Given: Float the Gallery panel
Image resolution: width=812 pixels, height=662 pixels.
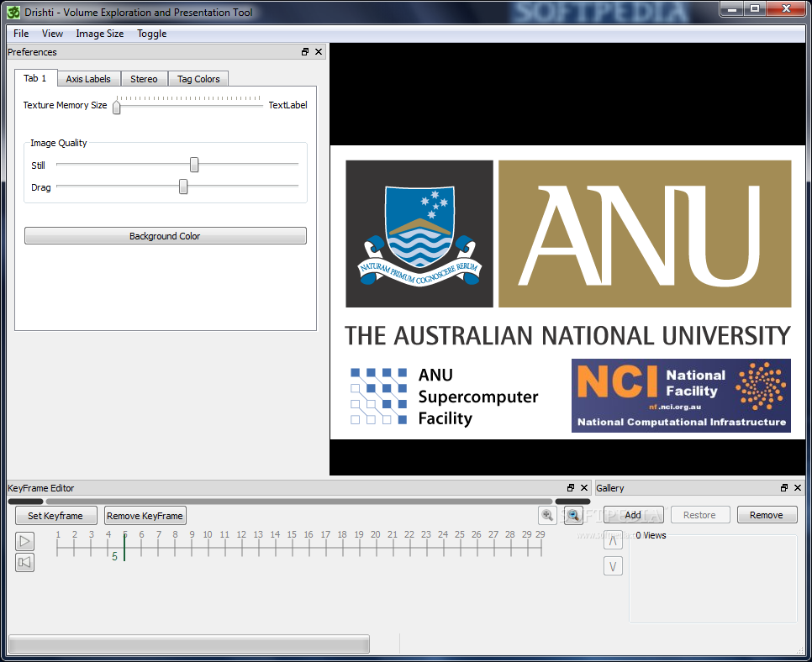Looking at the screenshot, I should point(784,487).
